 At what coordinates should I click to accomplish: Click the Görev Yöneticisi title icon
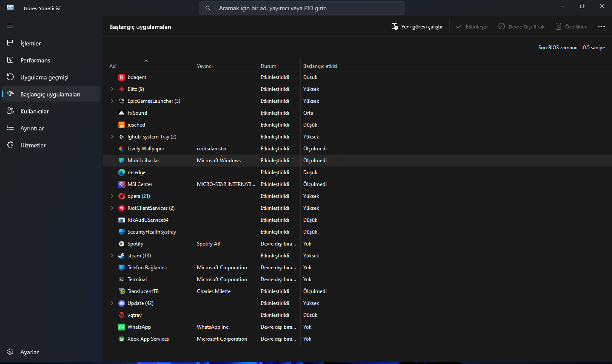tap(10, 7)
